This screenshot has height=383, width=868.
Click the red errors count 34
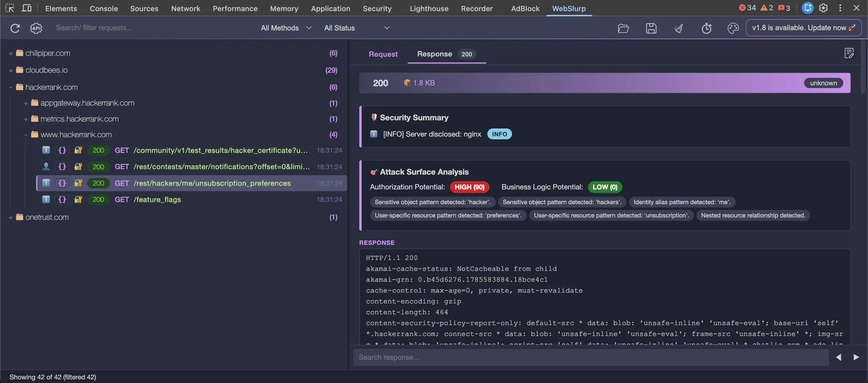point(747,8)
